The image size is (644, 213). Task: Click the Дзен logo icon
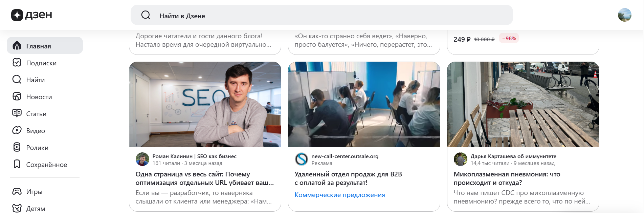(x=17, y=15)
